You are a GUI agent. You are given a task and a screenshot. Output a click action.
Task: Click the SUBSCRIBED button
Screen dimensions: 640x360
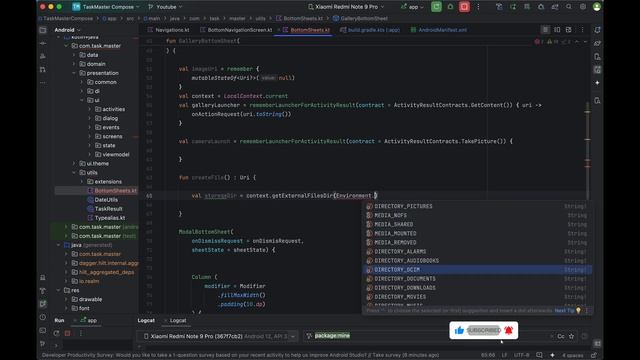pos(483,330)
